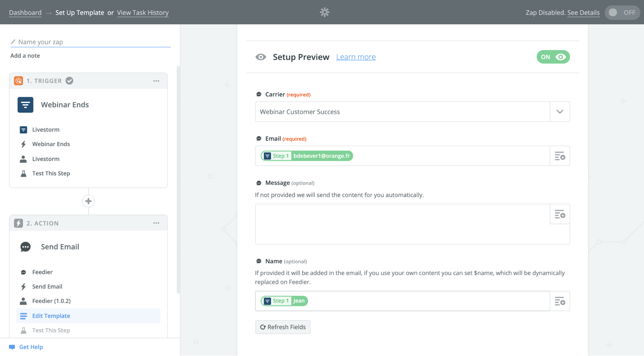The height and width of the screenshot is (356, 644).
Task: Expand the Carrier dropdown arrow
Action: 560,112
